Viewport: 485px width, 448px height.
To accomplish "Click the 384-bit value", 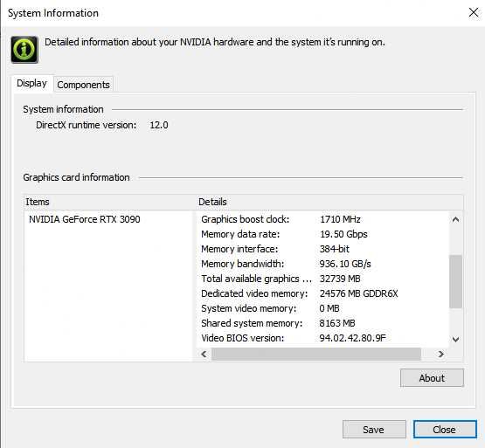I will pos(335,249).
